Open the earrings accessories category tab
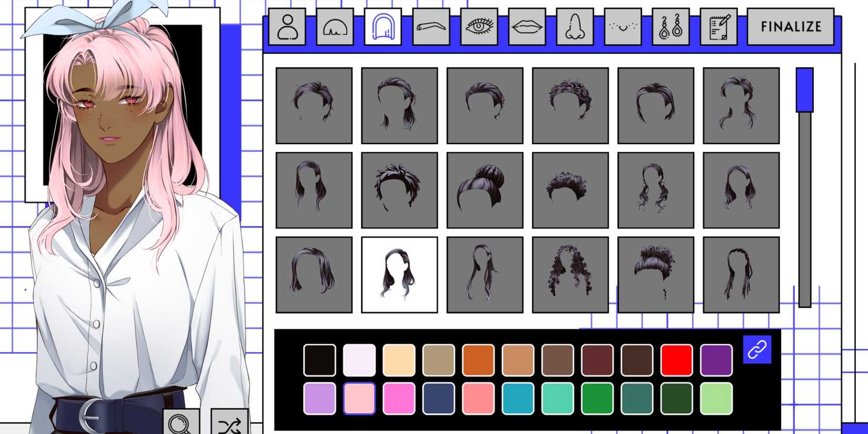 click(670, 27)
